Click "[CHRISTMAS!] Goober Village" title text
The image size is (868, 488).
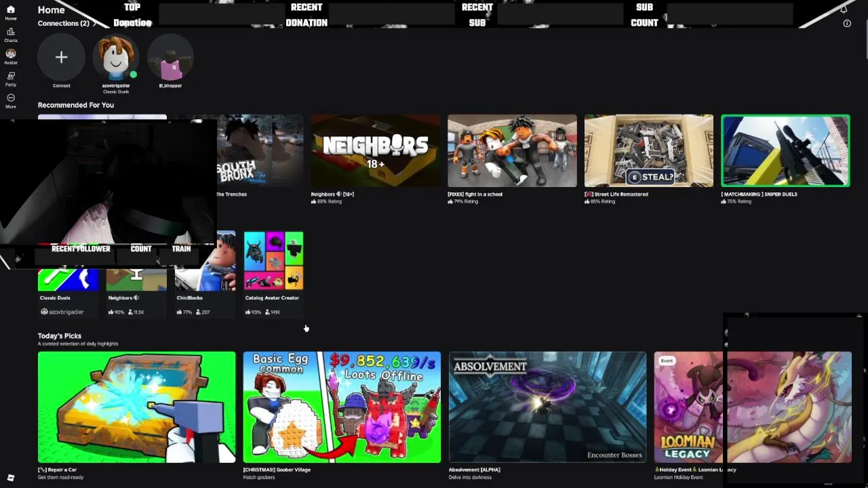(277, 469)
